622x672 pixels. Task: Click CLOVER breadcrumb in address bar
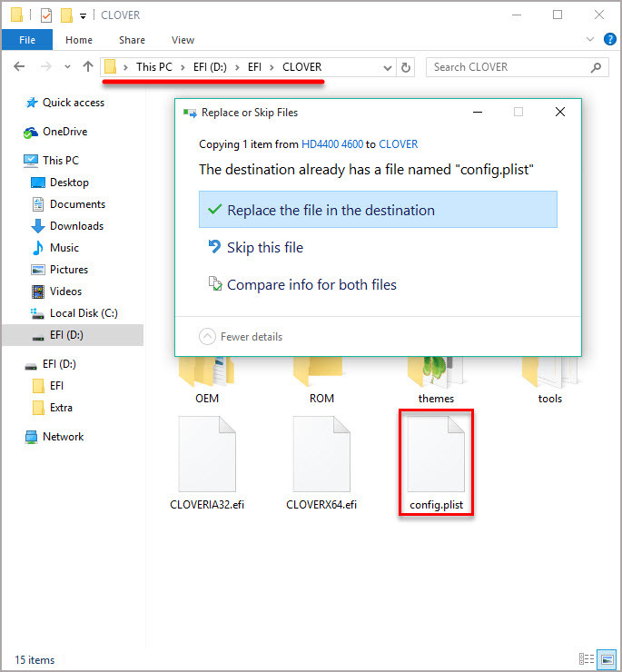tap(301, 67)
